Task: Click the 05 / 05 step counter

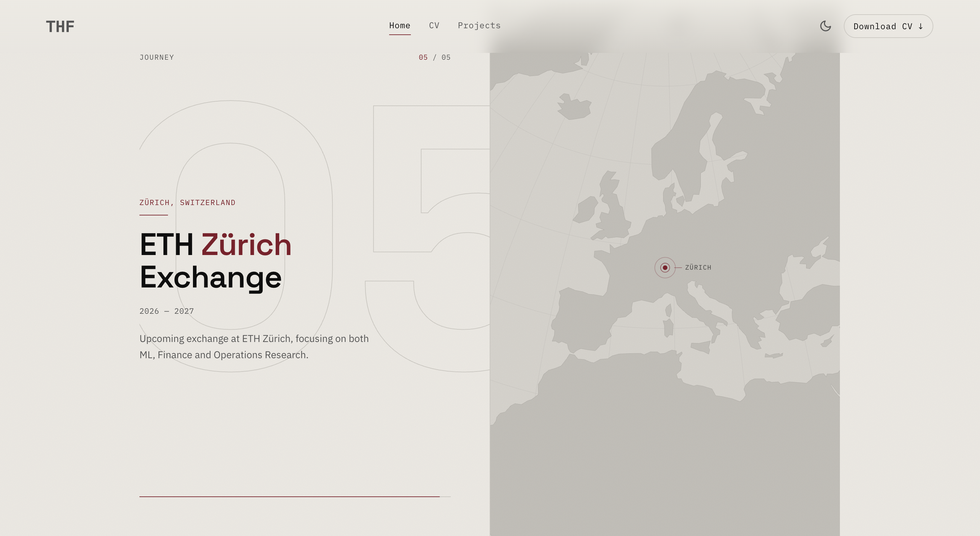Action: click(x=435, y=57)
